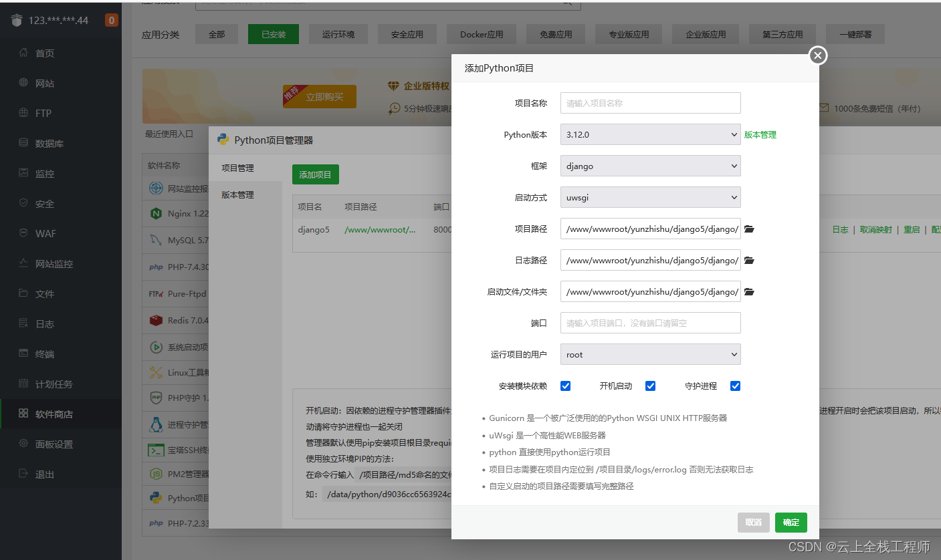Open the 数据库 database icon

(23, 143)
